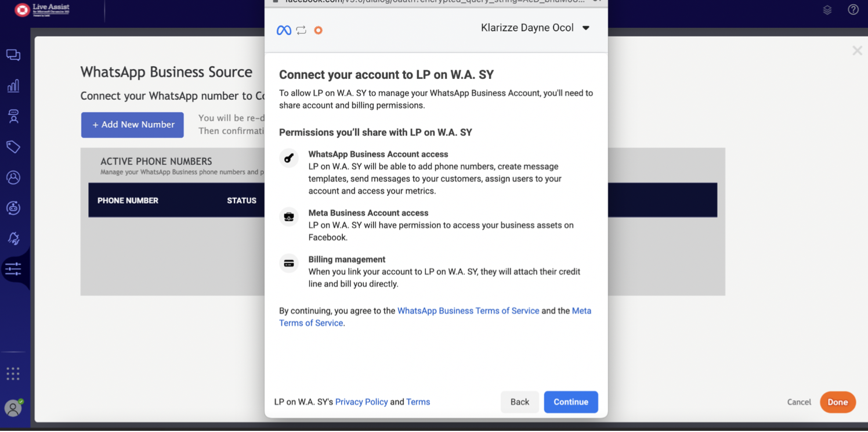868x432 pixels.
Task: Click the credit card billing management icon
Action: point(289,263)
